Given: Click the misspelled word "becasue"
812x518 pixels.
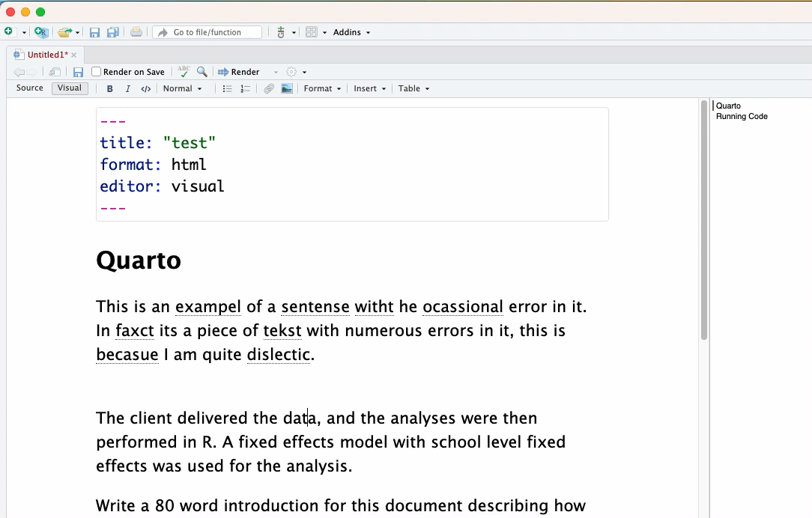Looking at the screenshot, I should (x=127, y=355).
